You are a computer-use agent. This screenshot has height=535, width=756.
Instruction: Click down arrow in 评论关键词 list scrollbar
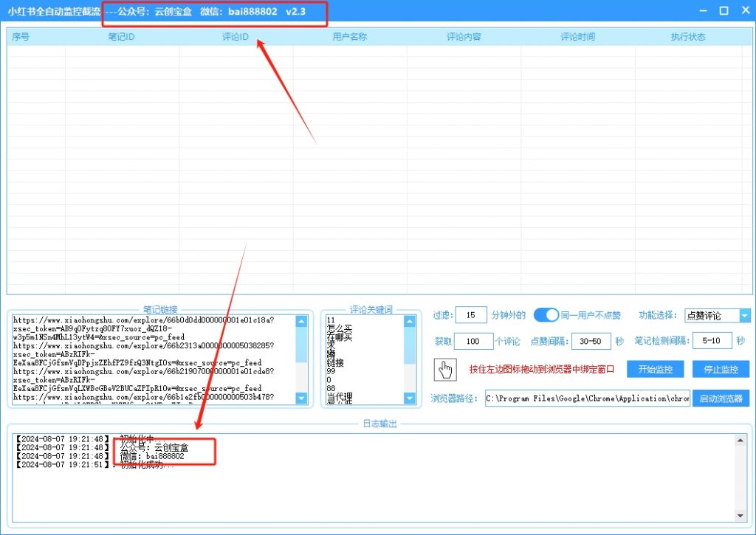(410, 398)
